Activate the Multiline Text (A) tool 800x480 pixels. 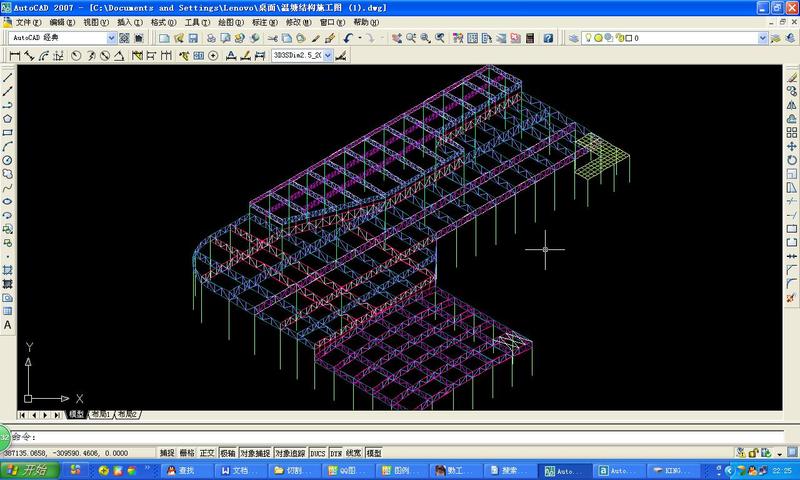click(8, 325)
